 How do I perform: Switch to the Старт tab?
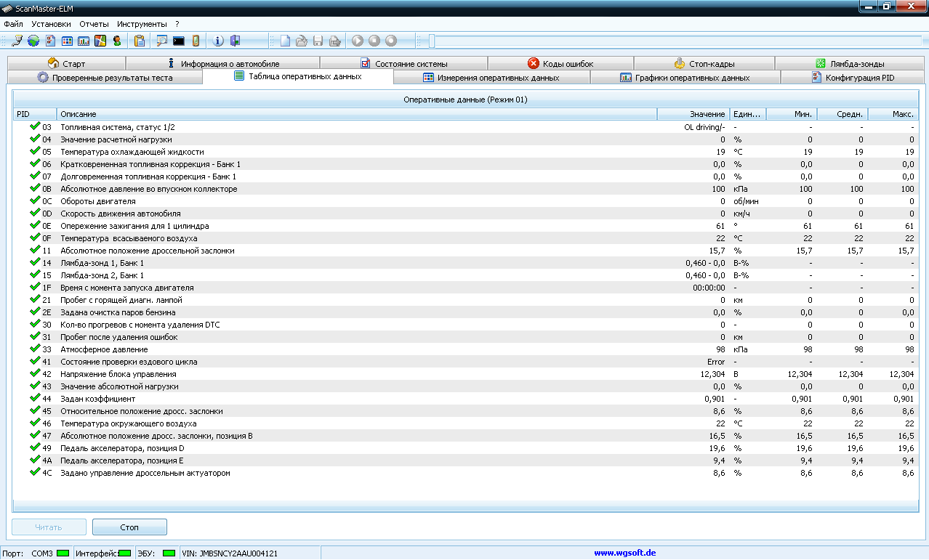[67, 64]
